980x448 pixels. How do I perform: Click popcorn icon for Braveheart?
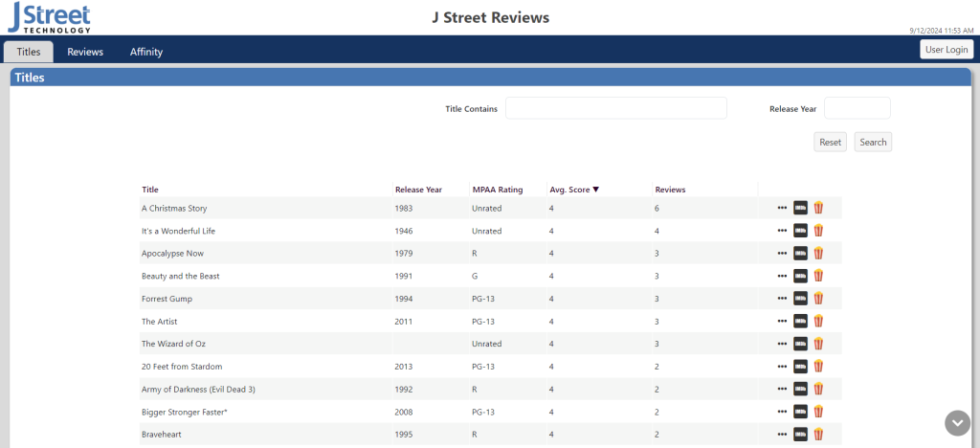[818, 435]
